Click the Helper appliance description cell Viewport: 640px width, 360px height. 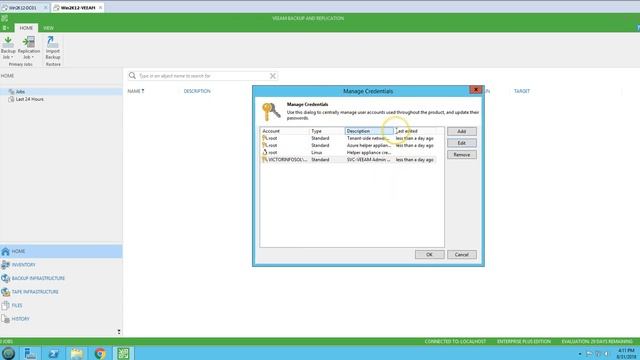[369, 152]
